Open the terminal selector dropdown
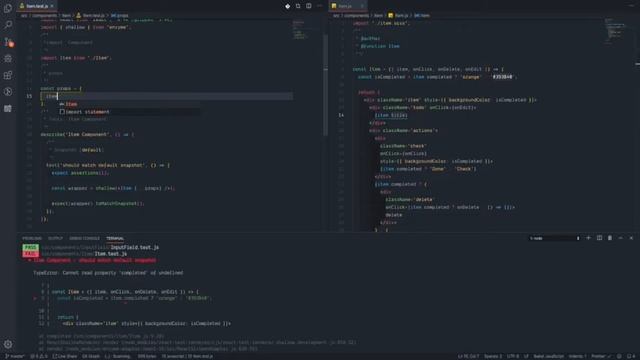 pos(554,238)
